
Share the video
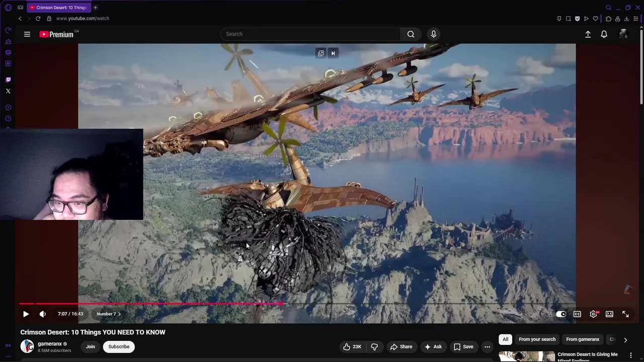401,346
